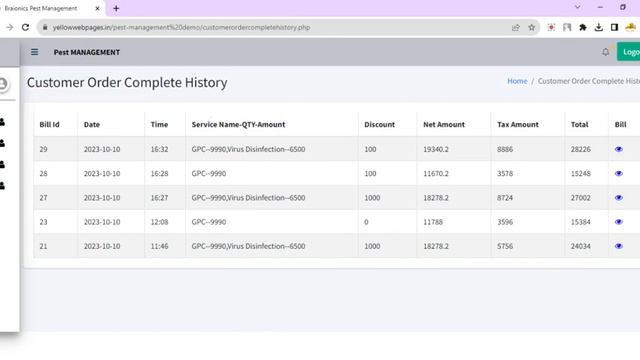640x360 pixels.
Task: Click total 27002 cell
Action: coord(587,198)
